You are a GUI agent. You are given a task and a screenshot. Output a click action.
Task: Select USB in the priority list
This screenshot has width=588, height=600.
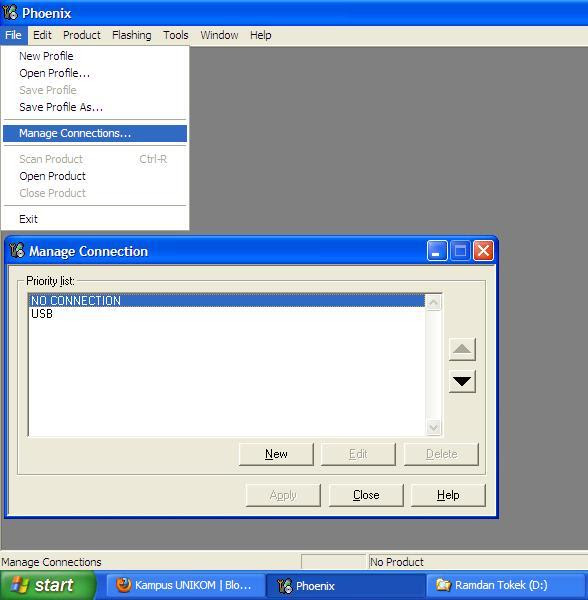click(226, 314)
